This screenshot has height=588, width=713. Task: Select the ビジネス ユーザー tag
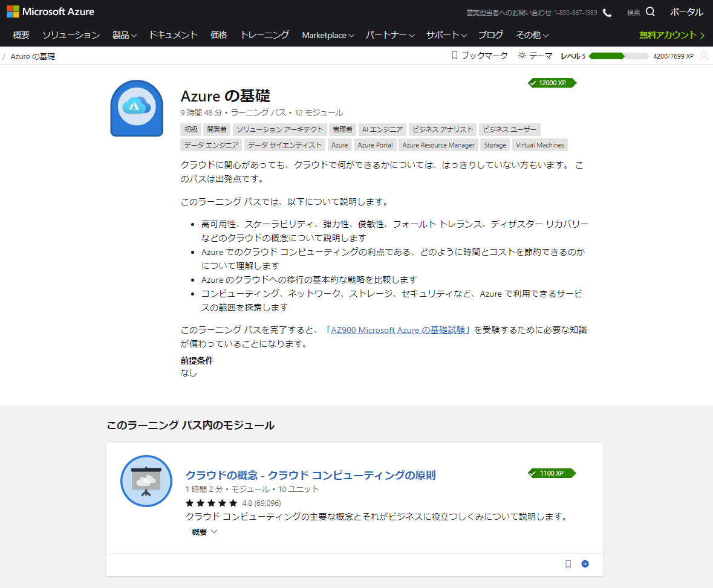point(509,129)
